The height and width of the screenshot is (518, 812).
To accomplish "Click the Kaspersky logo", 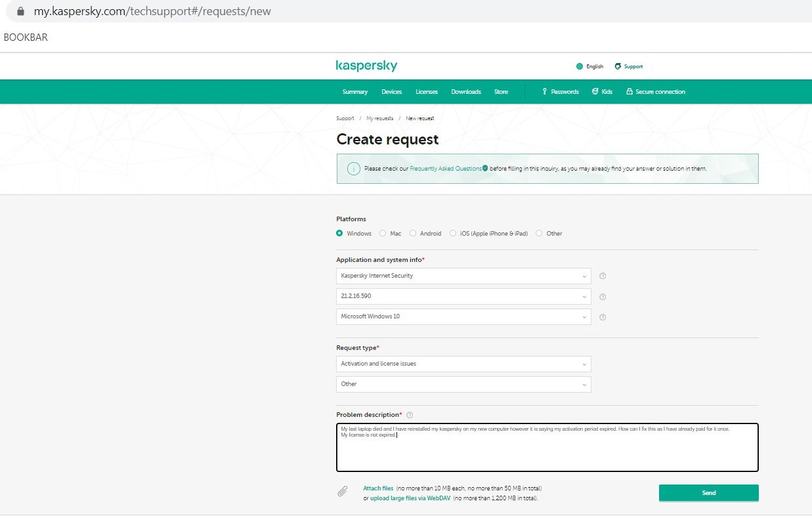I will 366,66.
